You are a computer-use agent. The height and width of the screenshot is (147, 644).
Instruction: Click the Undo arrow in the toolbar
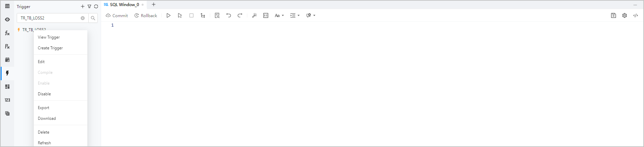(229, 15)
